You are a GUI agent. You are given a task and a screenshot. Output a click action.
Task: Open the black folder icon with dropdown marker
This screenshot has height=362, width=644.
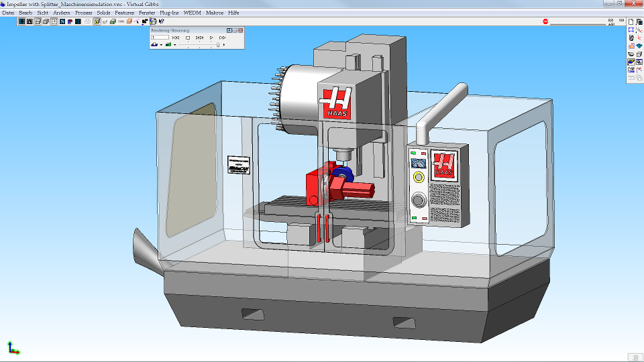click(145, 21)
